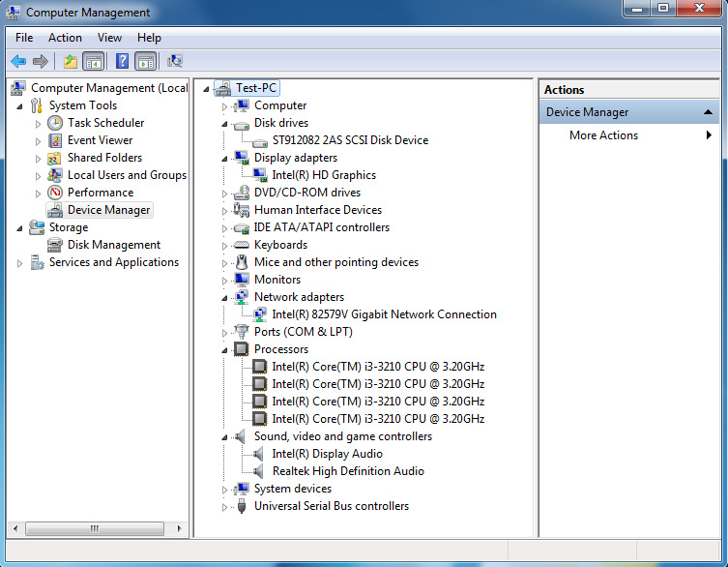The image size is (728, 567).
Task: Click the Keyboards category icon
Action: click(242, 245)
